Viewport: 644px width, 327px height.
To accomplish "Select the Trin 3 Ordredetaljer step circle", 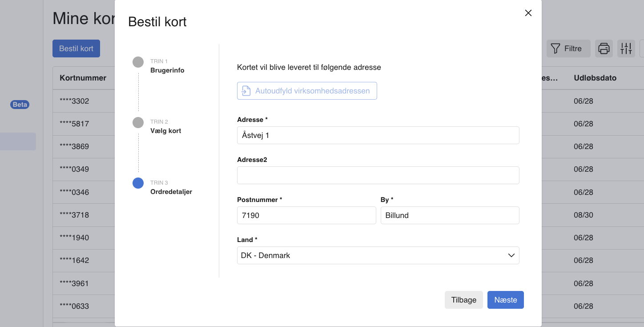I will pyautogui.click(x=138, y=183).
